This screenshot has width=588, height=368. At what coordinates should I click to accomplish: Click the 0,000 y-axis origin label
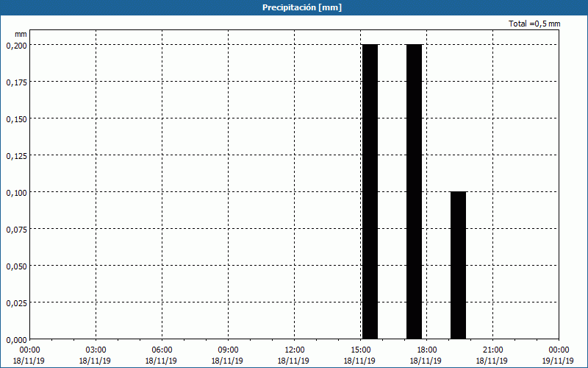click(x=16, y=339)
